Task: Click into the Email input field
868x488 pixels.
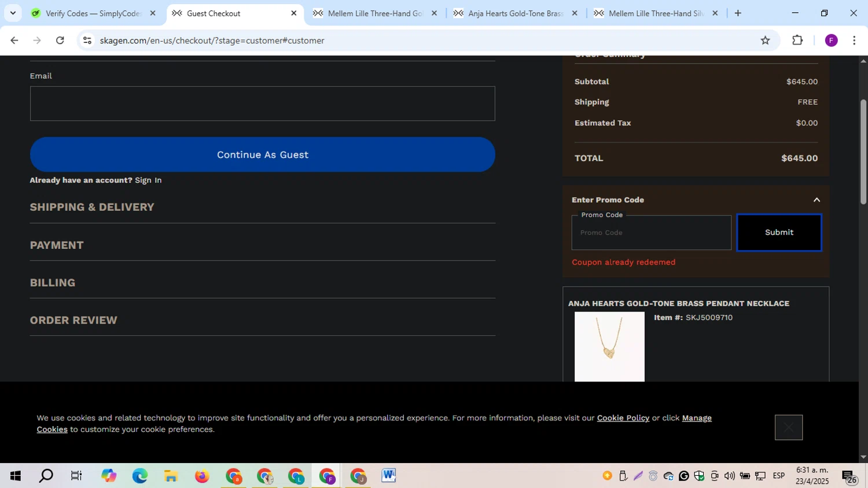Action: tap(262, 104)
